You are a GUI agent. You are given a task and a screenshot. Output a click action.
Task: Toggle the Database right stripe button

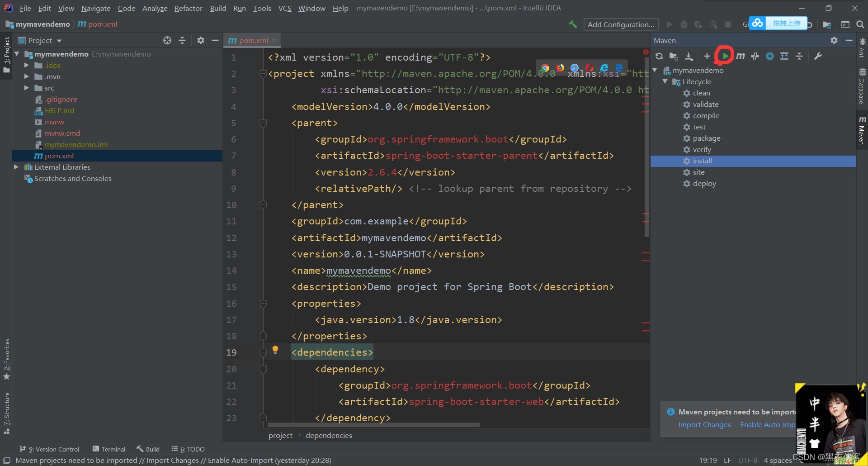pyautogui.click(x=862, y=86)
